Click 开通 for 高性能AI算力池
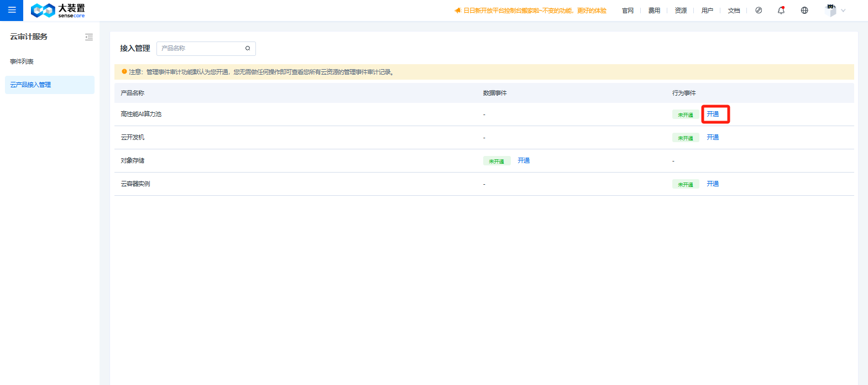Viewport: 868px width, 385px height. tap(713, 114)
